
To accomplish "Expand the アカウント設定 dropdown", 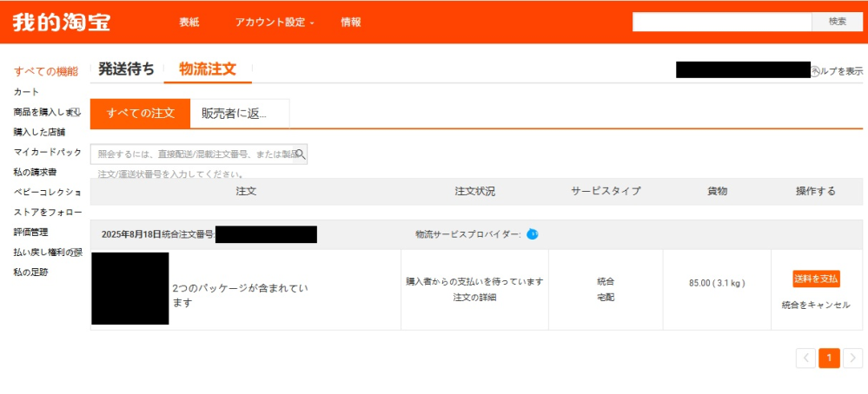I will (274, 23).
